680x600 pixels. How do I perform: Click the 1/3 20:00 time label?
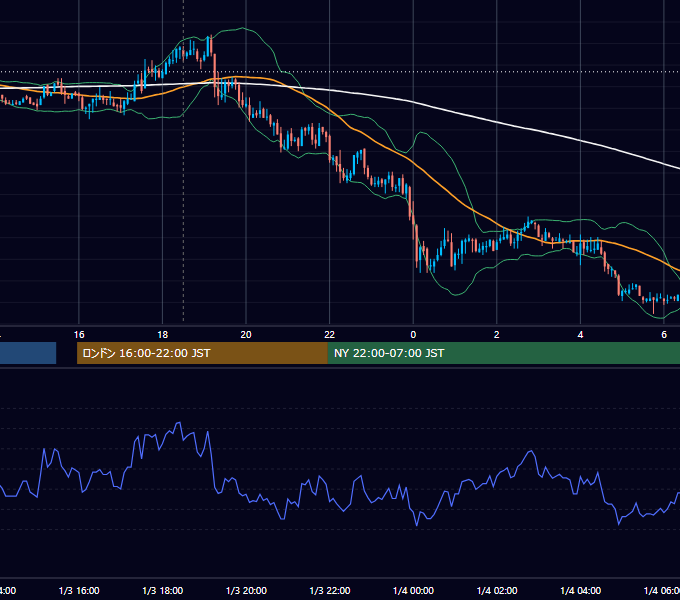[x=246, y=590]
